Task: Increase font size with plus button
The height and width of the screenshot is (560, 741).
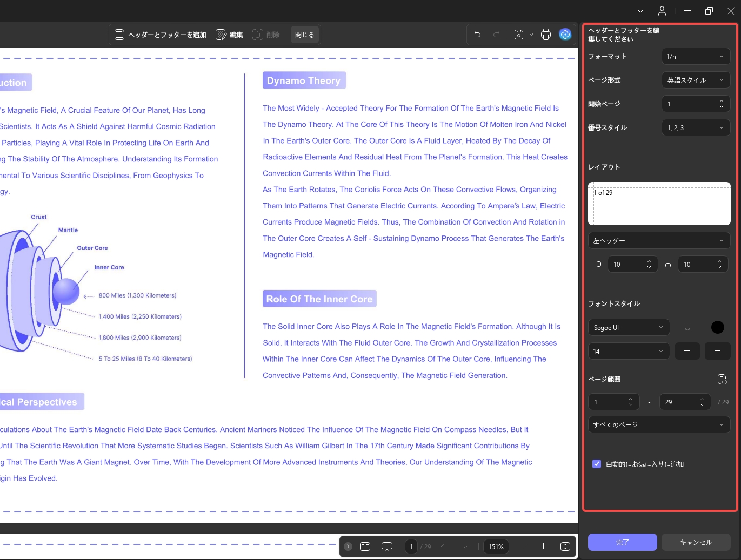Action: (687, 351)
